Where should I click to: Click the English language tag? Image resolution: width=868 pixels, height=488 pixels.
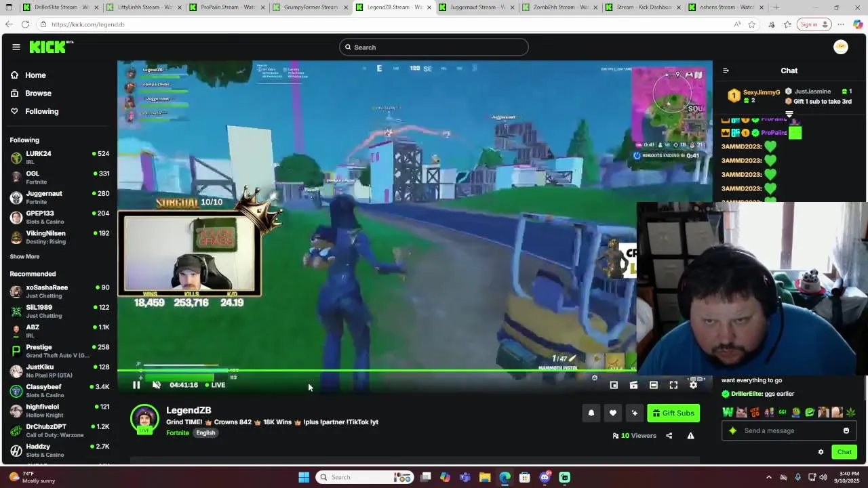(205, 433)
